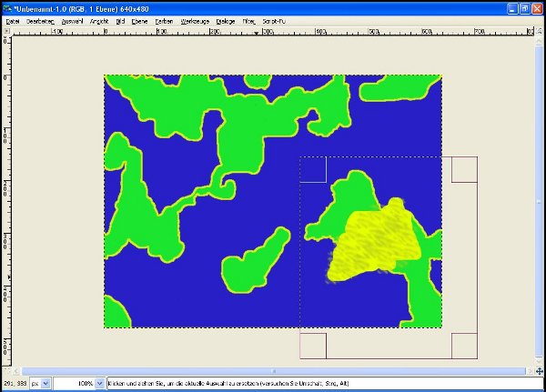Expand the 100% zoom dropdown arrow

99,383
